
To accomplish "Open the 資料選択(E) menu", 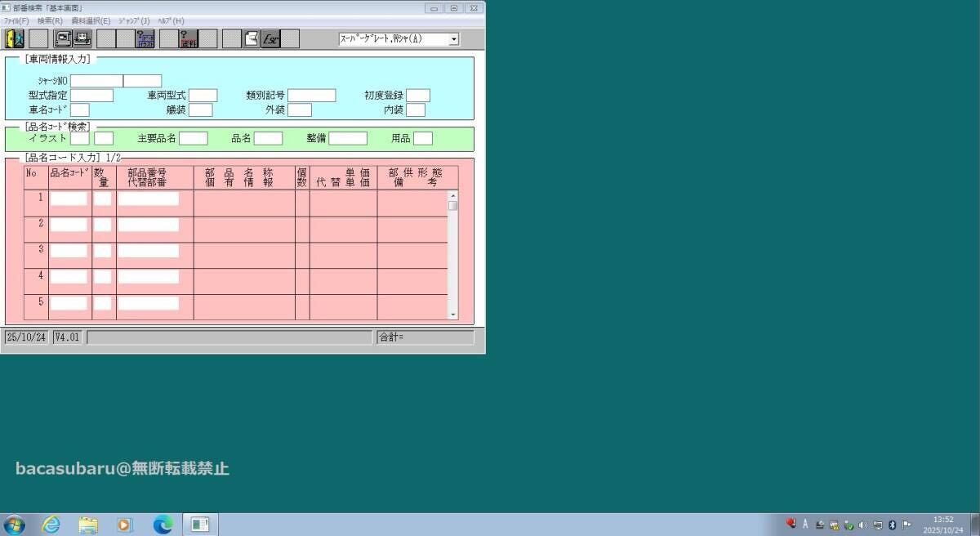I will pyautogui.click(x=90, y=20).
